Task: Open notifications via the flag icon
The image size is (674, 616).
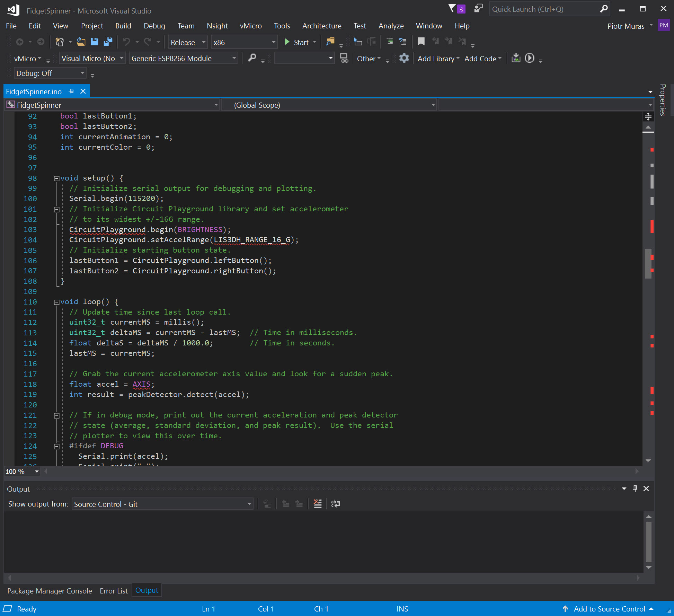Action: 451,8
